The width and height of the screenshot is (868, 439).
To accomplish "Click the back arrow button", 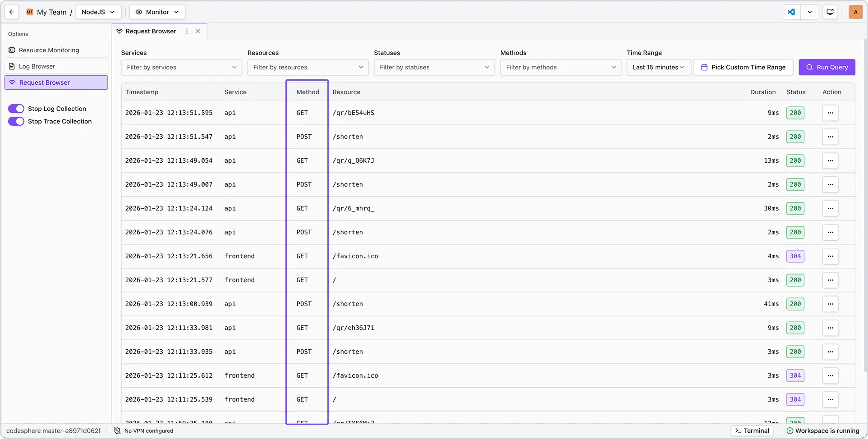I will pyautogui.click(x=12, y=12).
